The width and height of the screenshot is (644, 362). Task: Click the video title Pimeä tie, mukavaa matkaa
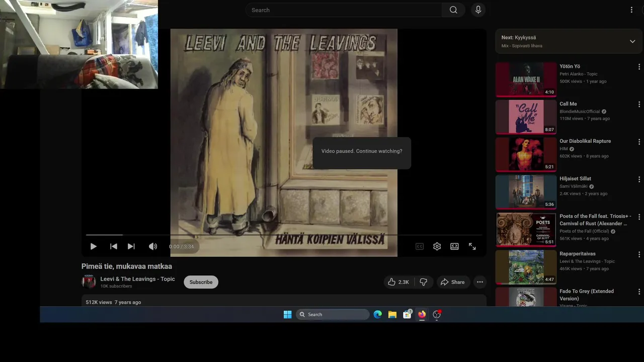(127, 266)
